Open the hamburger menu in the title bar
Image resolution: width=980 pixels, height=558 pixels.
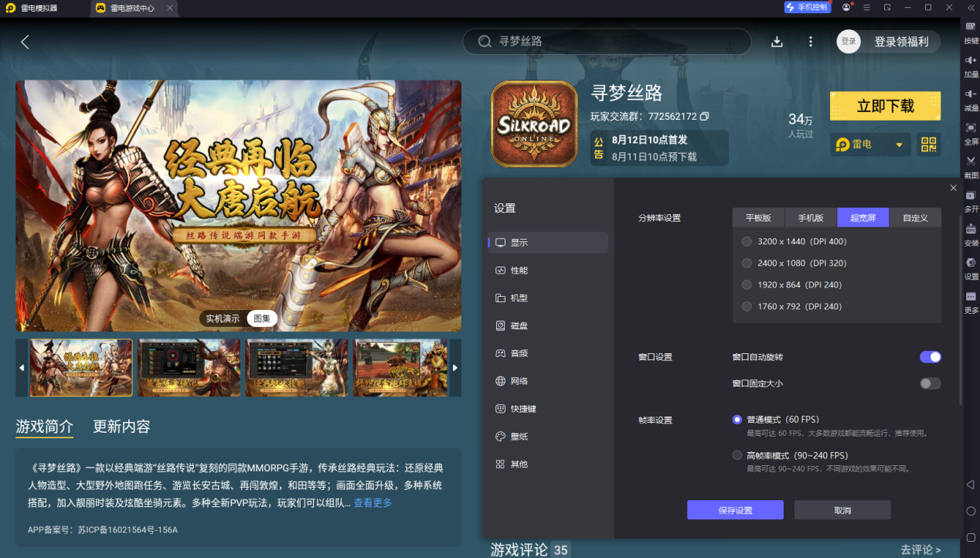pyautogui.click(x=867, y=7)
